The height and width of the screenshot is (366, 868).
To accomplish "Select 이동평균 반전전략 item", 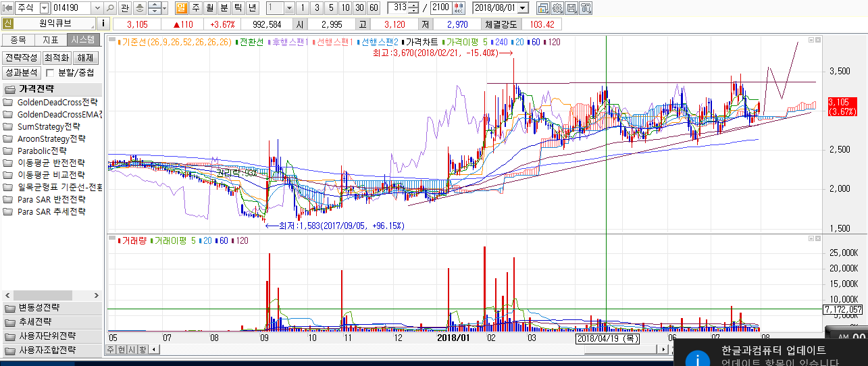I will tap(52, 163).
